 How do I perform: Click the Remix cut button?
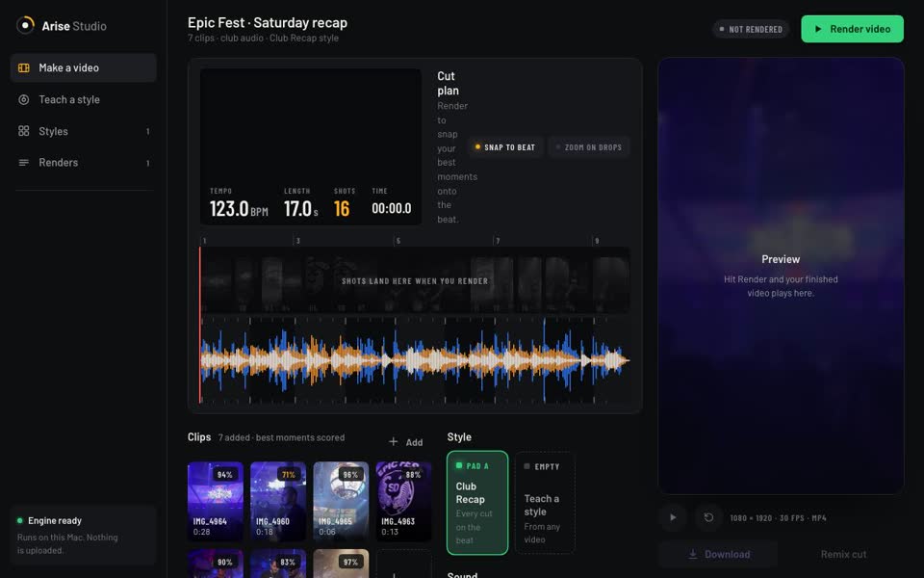pos(843,555)
